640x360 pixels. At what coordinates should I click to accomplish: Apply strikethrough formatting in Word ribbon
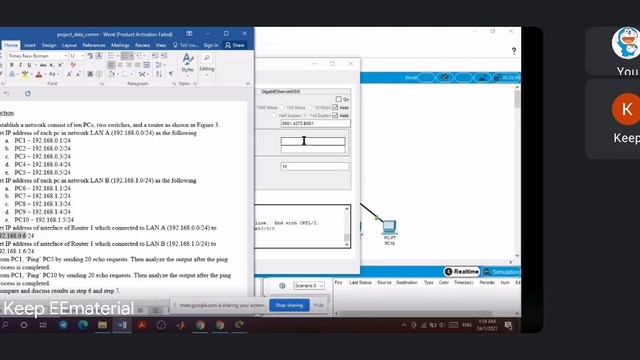coord(43,65)
